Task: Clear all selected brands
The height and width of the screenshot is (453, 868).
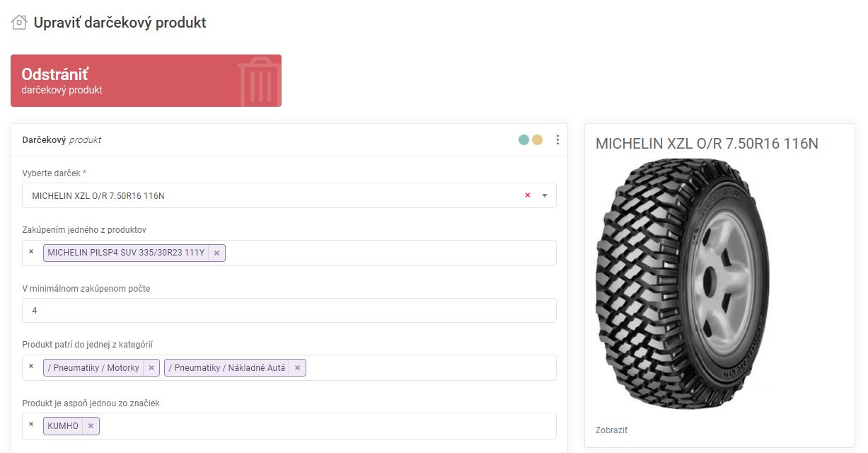Action: tap(31, 425)
